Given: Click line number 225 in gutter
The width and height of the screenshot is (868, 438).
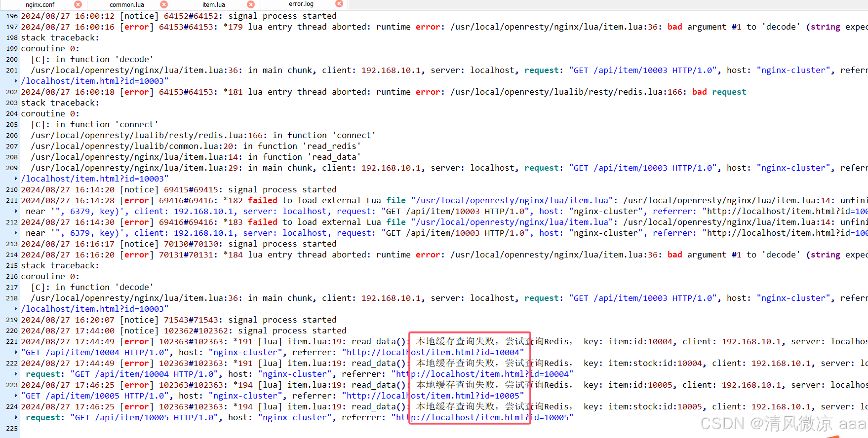Looking at the screenshot, I should tap(12, 429).
